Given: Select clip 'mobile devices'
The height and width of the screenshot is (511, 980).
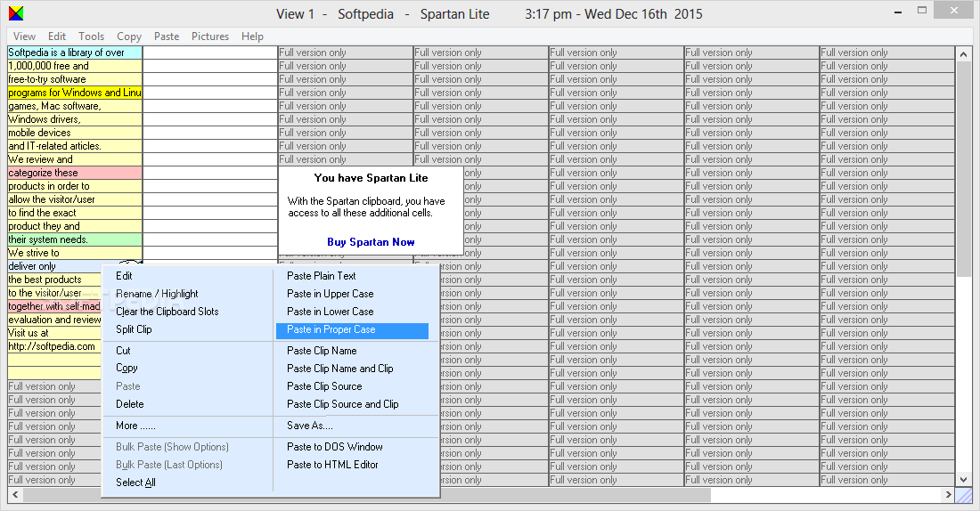Looking at the screenshot, I should pyautogui.click(x=75, y=133).
